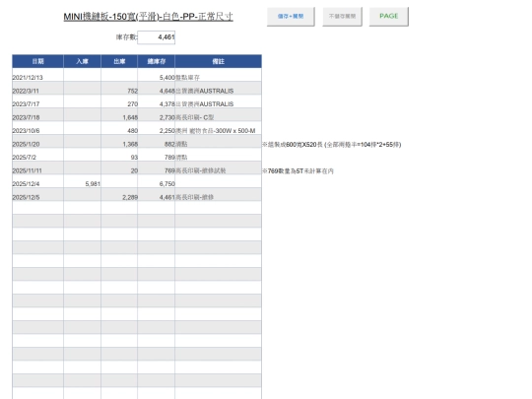Click the side note starting ※769
This screenshot has width=532, height=399.
[298, 171]
